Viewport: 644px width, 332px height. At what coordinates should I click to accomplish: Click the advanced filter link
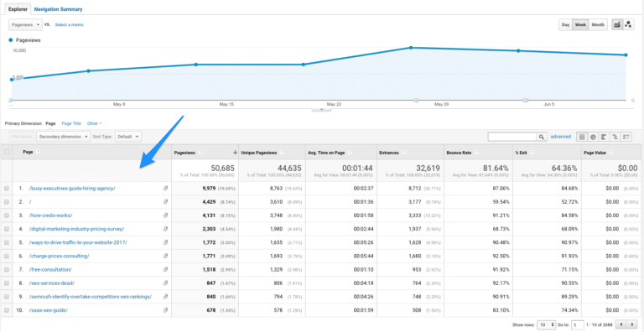click(x=561, y=137)
